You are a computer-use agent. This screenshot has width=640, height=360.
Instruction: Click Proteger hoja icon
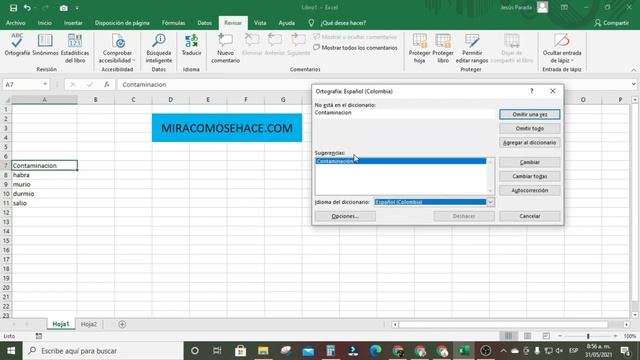tap(420, 41)
